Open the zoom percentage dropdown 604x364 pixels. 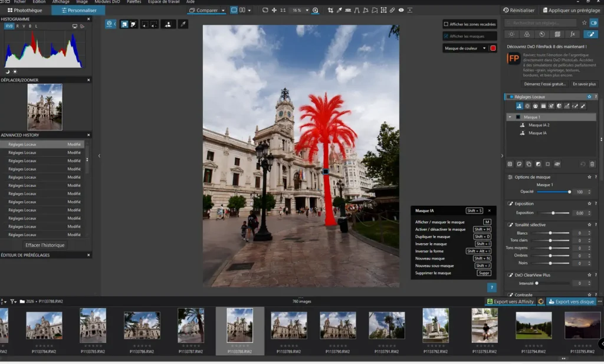307,11
